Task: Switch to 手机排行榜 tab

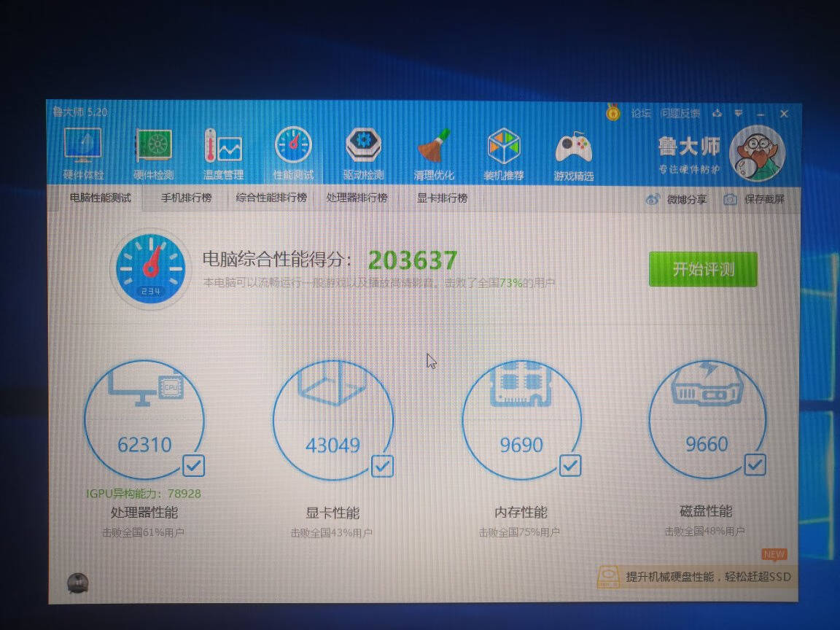Action: coord(187,198)
